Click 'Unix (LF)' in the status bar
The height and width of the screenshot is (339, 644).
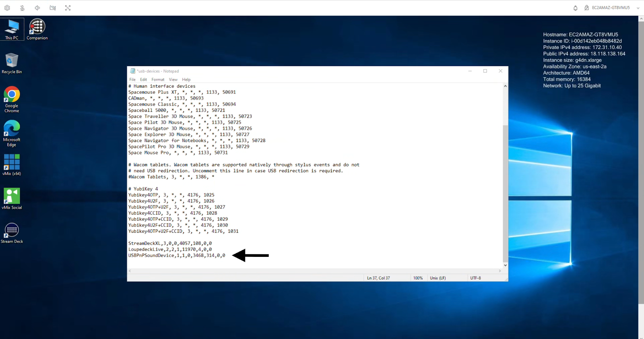pos(438,278)
